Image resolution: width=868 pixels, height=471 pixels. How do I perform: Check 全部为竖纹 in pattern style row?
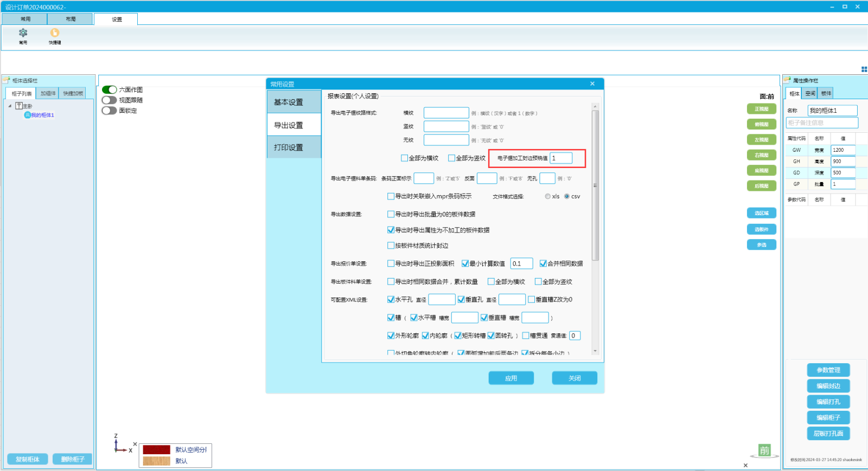451,158
